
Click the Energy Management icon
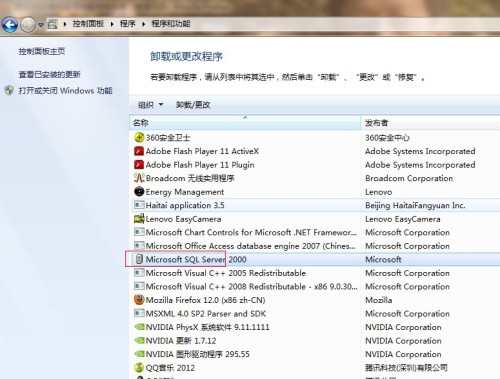pos(139,192)
